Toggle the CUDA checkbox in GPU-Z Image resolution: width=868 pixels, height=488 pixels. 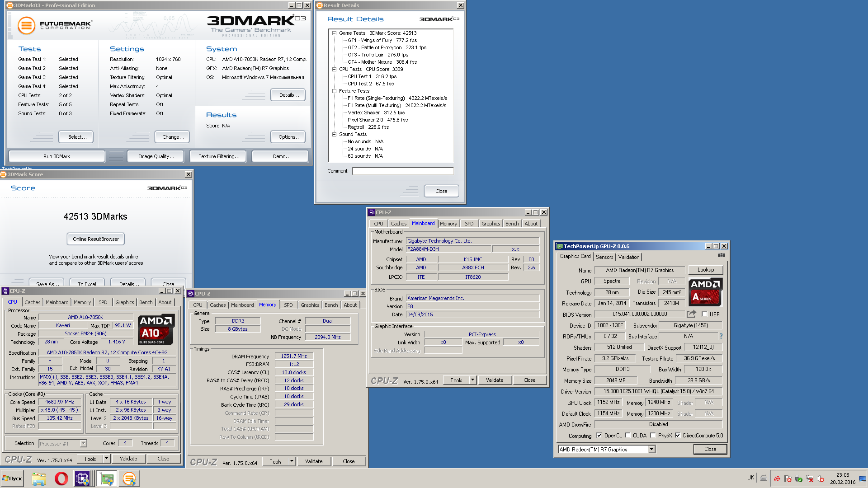(627, 436)
